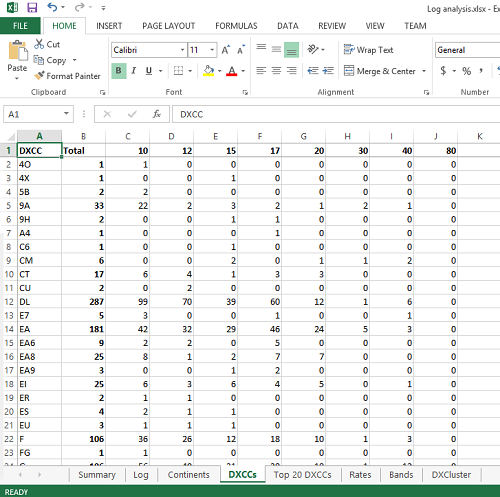Open the FORMULAS ribbon tab
The width and height of the screenshot is (500, 497).
coord(236,26)
